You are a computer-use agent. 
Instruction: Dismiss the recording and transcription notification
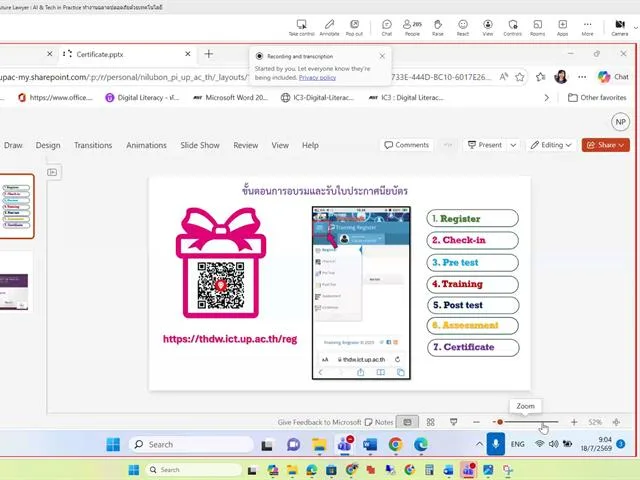(382, 56)
